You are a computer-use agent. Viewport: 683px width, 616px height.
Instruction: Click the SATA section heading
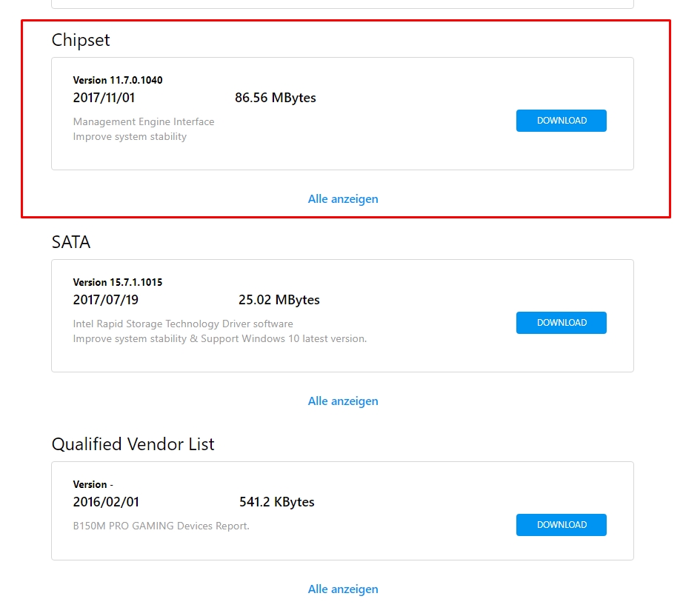pyautogui.click(x=71, y=242)
